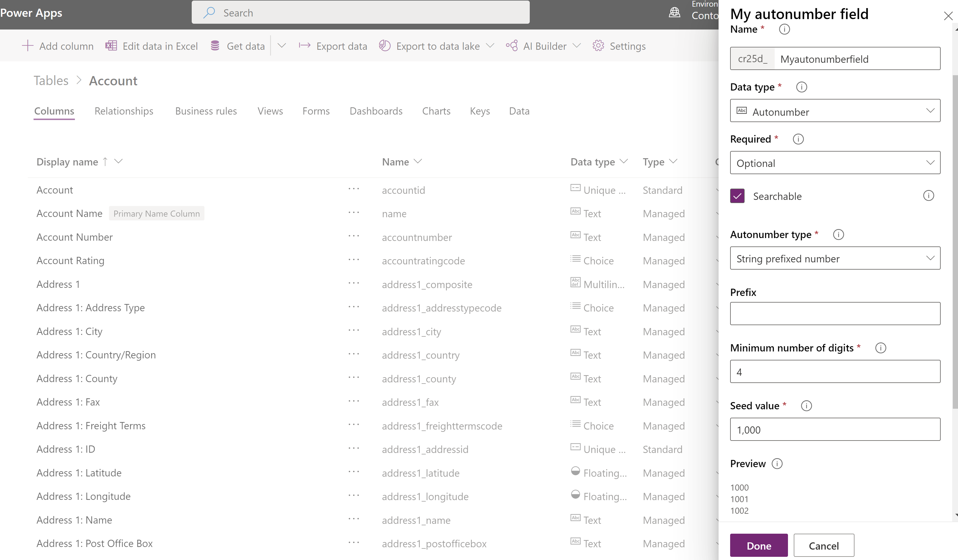958x560 pixels.
Task: Click the Add column icon
Action: [27, 45]
